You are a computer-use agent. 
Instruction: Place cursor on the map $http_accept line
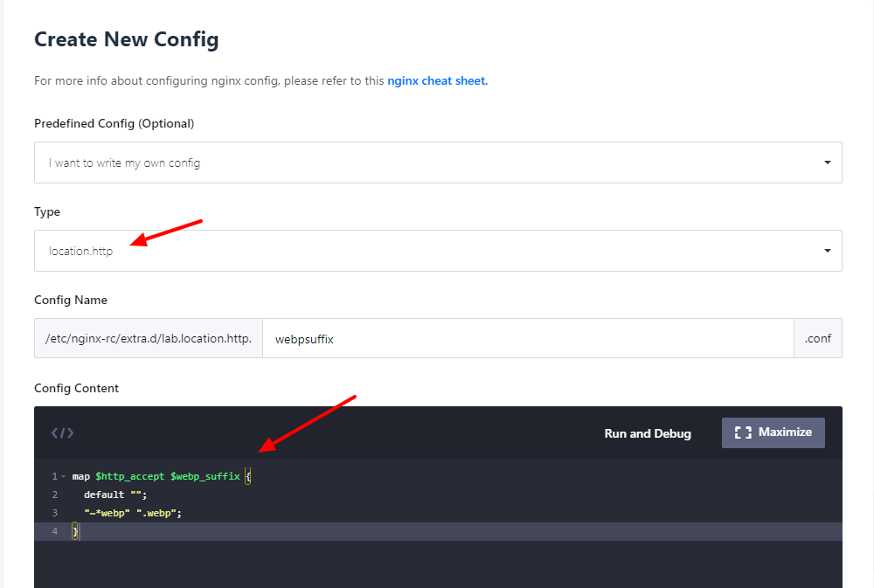click(162, 476)
